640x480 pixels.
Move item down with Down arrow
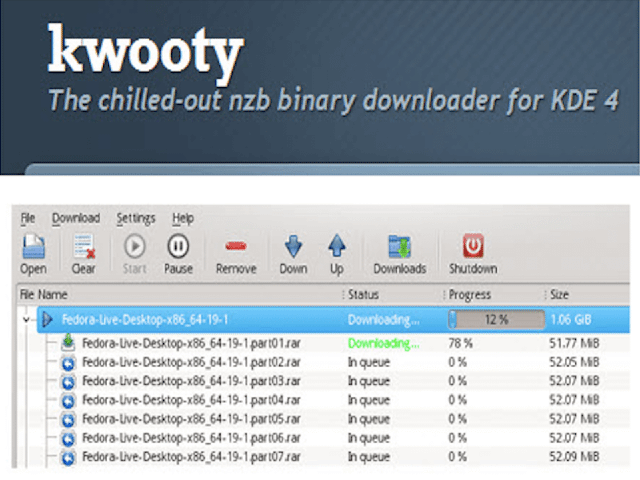click(x=293, y=246)
